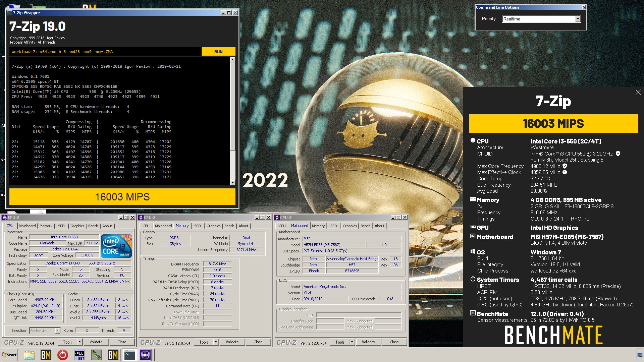This screenshot has height=362, width=644.
Task: Click the G.SKILL F3-16000CL9-2GBPIS memory text
Action: pyautogui.click(x=572, y=206)
